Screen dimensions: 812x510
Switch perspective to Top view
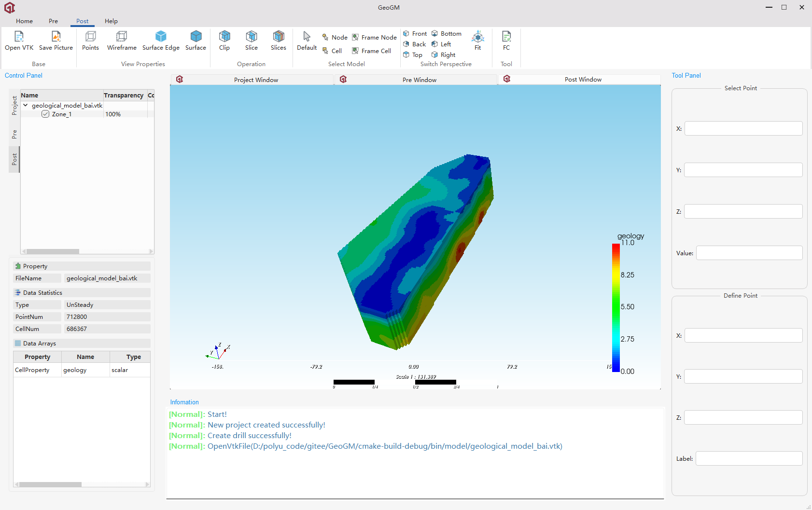tap(413, 55)
